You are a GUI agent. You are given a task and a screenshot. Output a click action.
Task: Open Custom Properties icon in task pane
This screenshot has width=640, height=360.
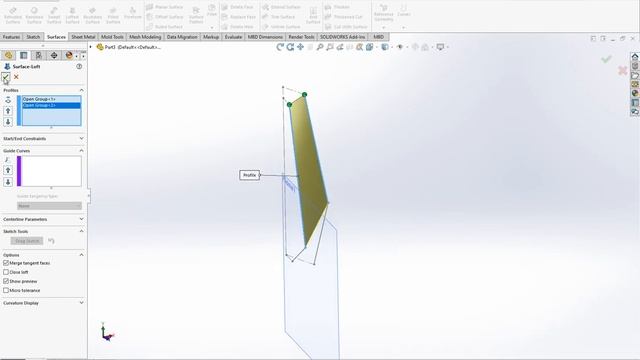pos(635,102)
